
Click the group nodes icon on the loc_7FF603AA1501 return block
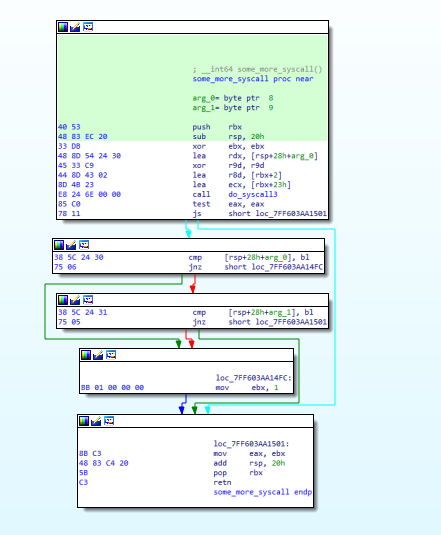pos(109,421)
